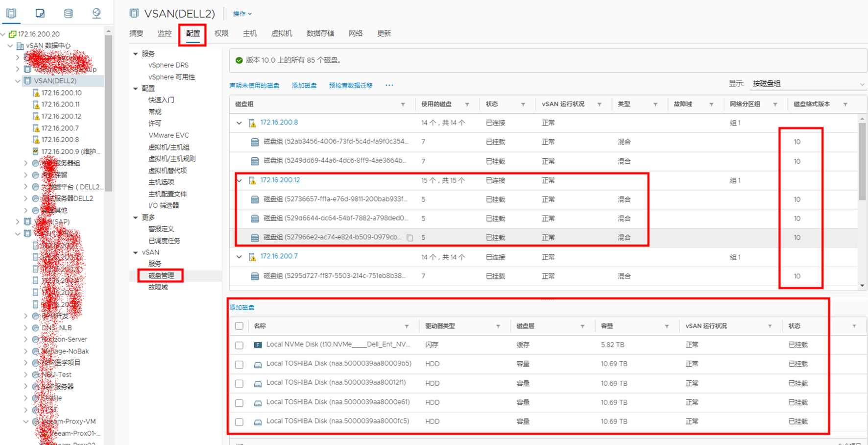
Task: Click the filter icon in 名称 column header
Action: pyautogui.click(x=407, y=326)
